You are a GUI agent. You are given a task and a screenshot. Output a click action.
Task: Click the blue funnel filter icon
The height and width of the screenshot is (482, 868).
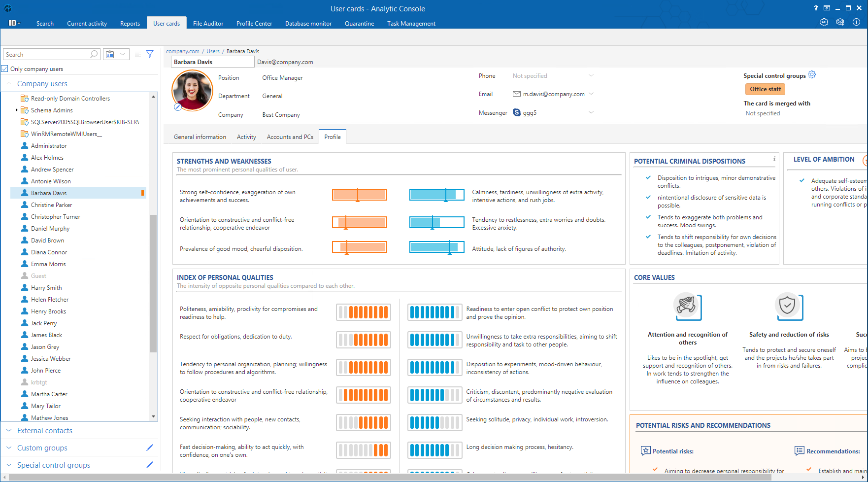[150, 54]
